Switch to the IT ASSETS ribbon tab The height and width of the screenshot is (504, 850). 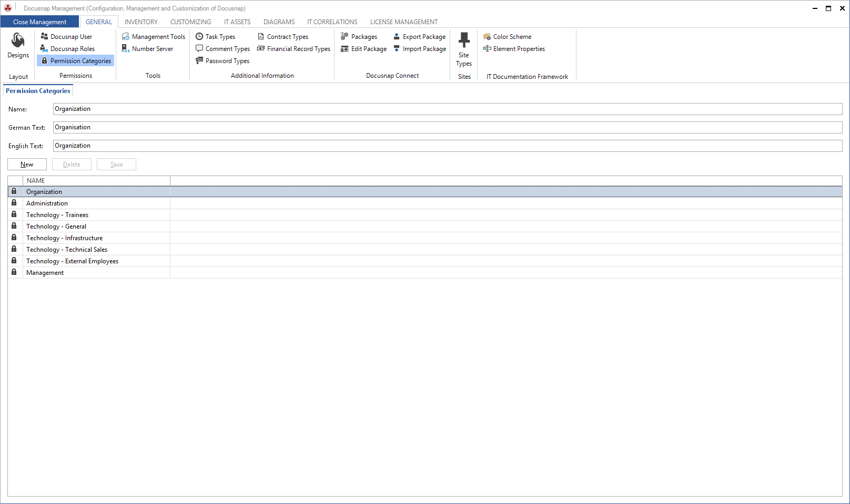coord(237,22)
